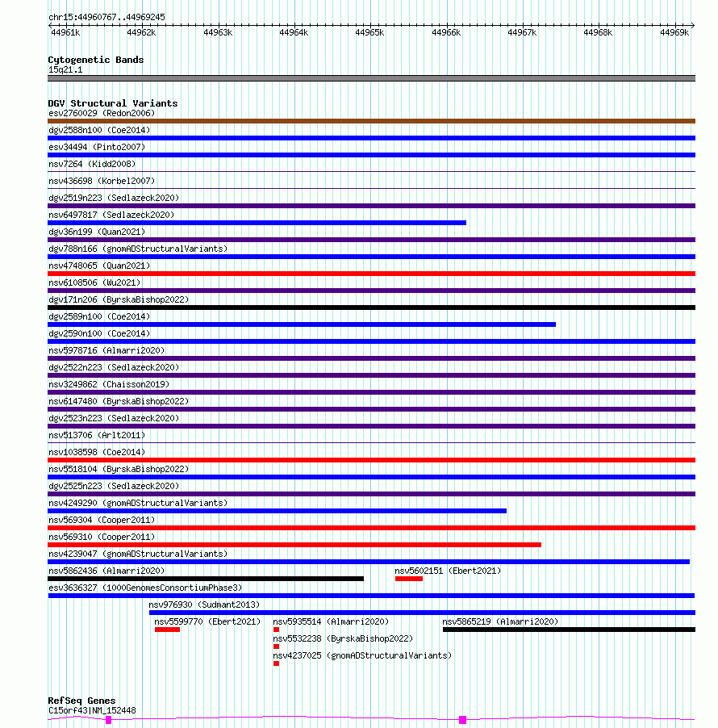Open dgv2522n223 (Sedlazeck2020) variant label
This screenshot has height=728, width=718.
pos(114,367)
